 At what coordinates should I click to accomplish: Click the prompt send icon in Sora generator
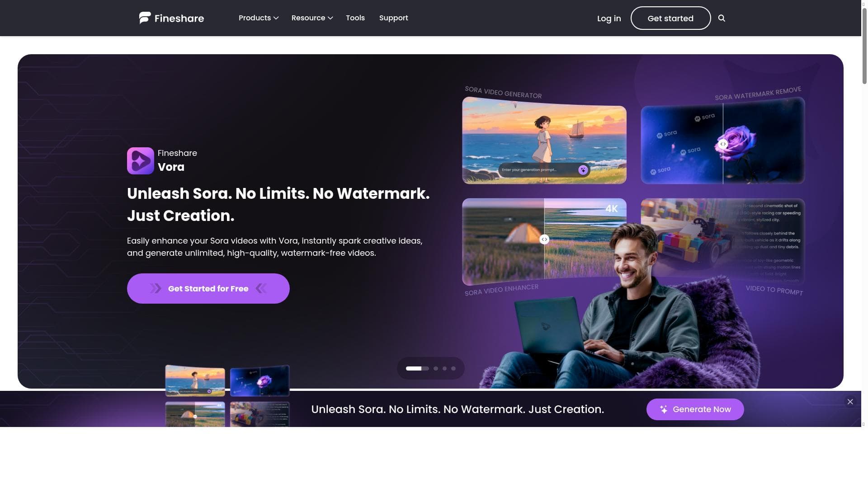[x=583, y=170]
